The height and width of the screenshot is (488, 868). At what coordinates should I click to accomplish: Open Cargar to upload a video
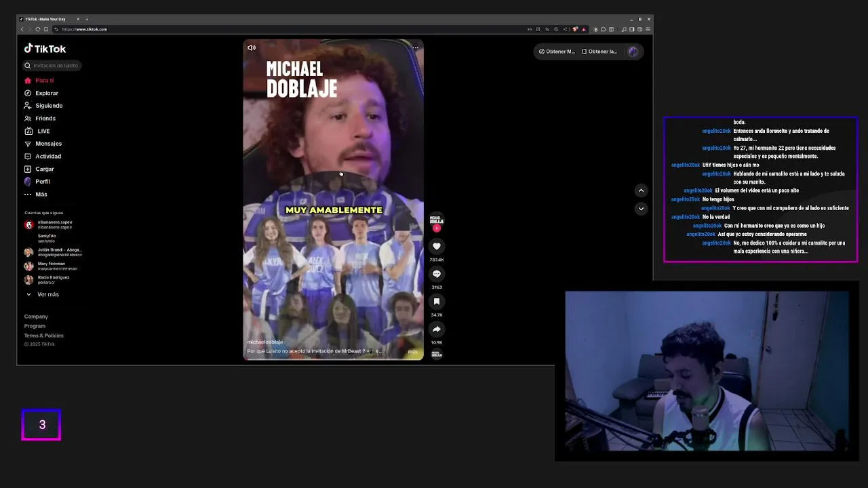pyautogui.click(x=39, y=169)
